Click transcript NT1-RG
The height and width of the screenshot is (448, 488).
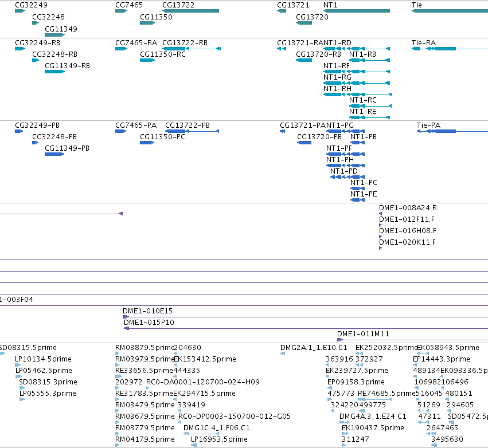pyautogui.click(x=337, y=77)
